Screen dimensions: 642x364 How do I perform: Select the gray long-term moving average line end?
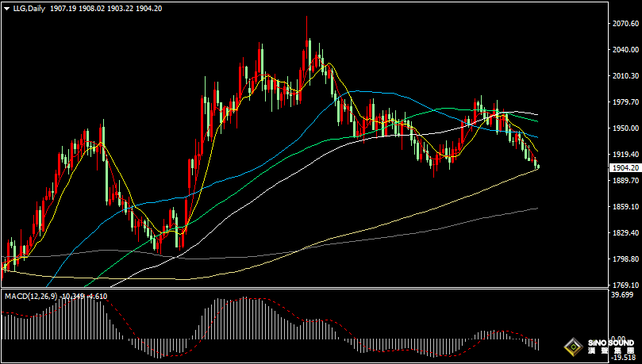(x=536, y=209)
